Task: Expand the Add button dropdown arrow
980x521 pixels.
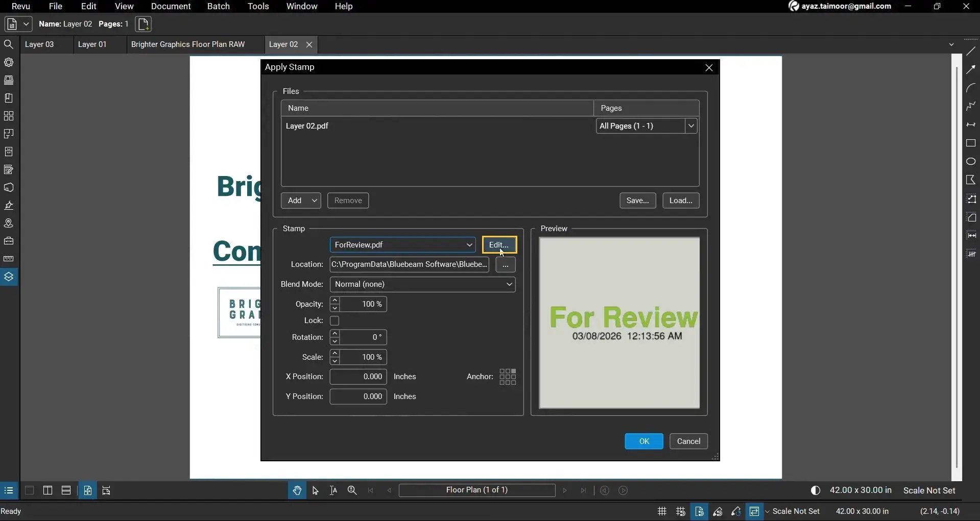Action: (x=315, y=201)
